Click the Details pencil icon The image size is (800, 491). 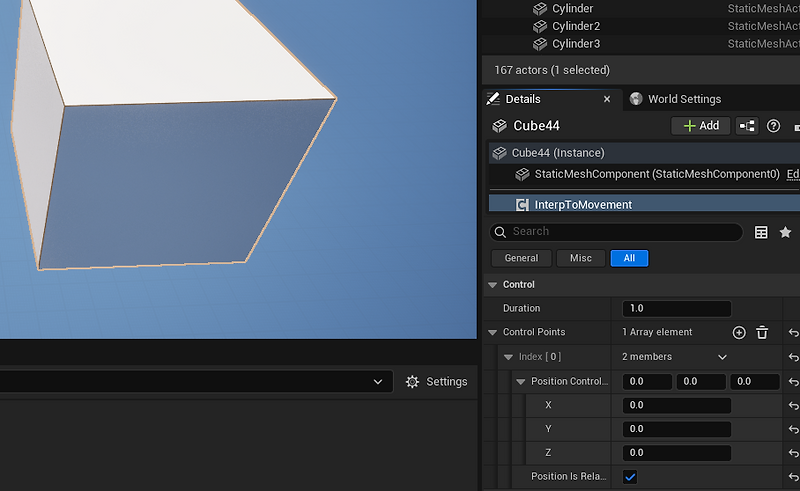[x=493, y=99]
